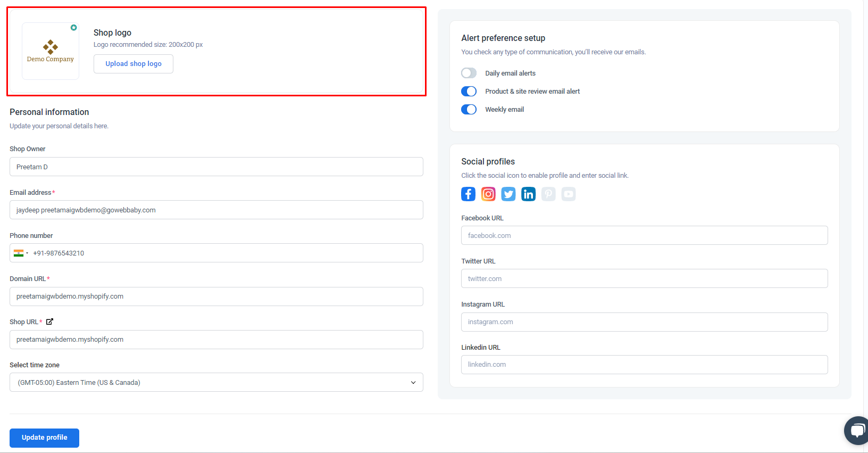Expand the Select time zone dropdown

pyautogui.click(x=216, y=382)
